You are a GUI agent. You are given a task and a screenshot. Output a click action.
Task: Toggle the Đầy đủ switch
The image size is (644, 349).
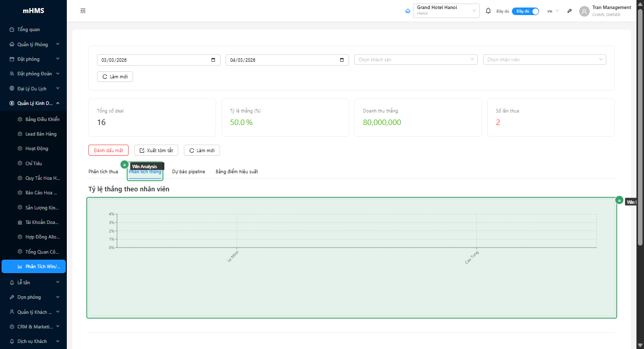pyautogui.click(x=525, y=11)
